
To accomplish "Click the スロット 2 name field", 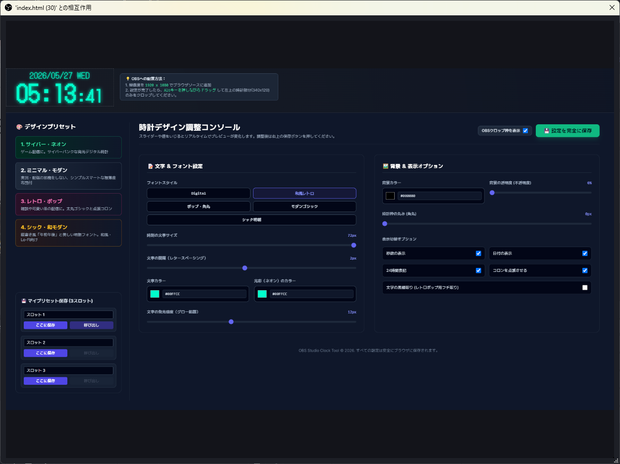I will click(68, 343).
